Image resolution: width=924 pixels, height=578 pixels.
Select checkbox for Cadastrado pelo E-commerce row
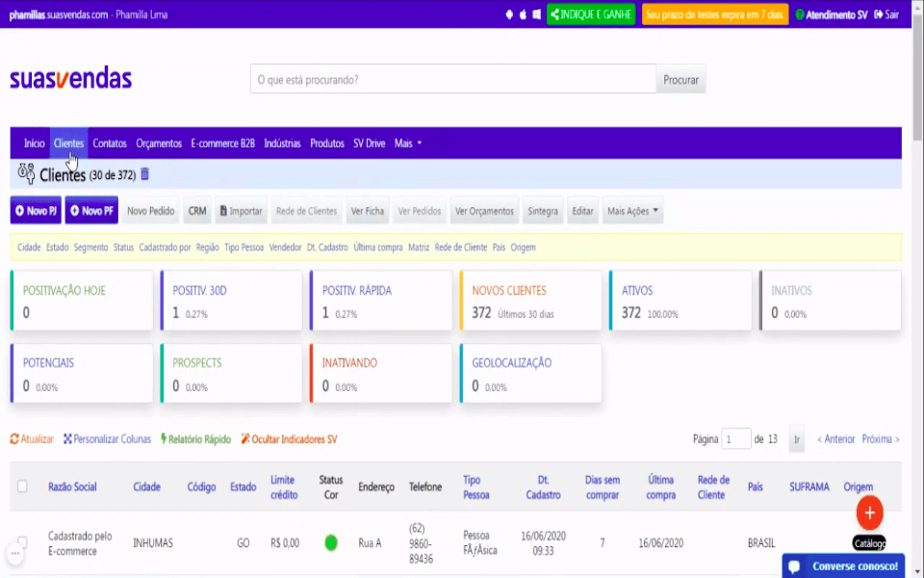click(22, 542)
